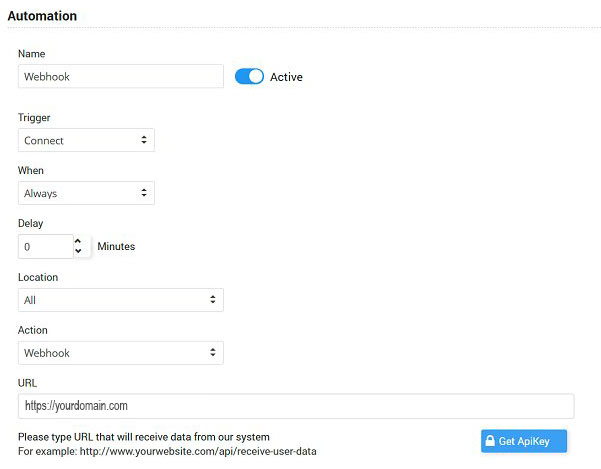601x469 pixels.
Task: Click the Action field label
Action: pos(33,330)
